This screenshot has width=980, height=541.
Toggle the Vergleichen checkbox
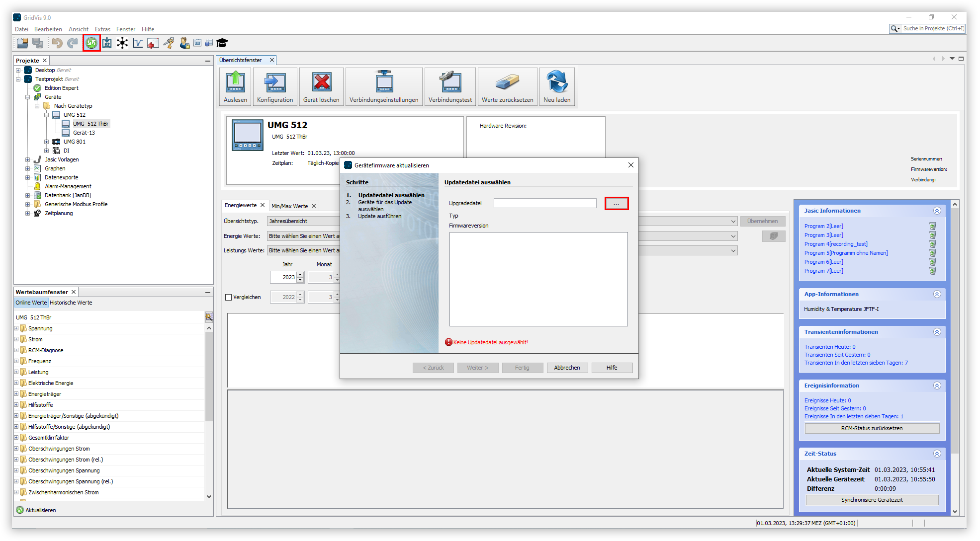(229, 297)
